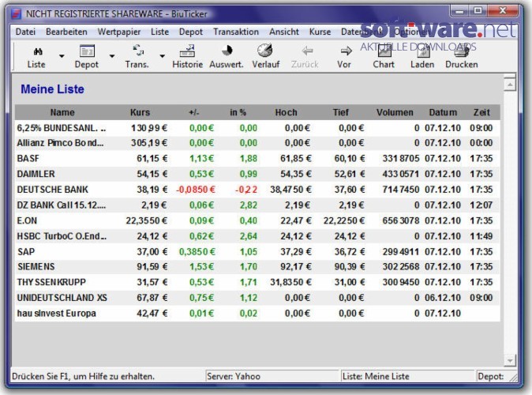
Task: Click the Depot toolbar icon
Action: pyautogui.click(x=87, y=51)
